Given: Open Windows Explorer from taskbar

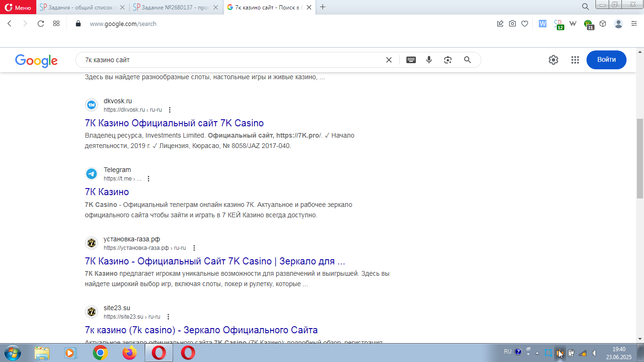Looking at the screenshot, I should point(42,353).
